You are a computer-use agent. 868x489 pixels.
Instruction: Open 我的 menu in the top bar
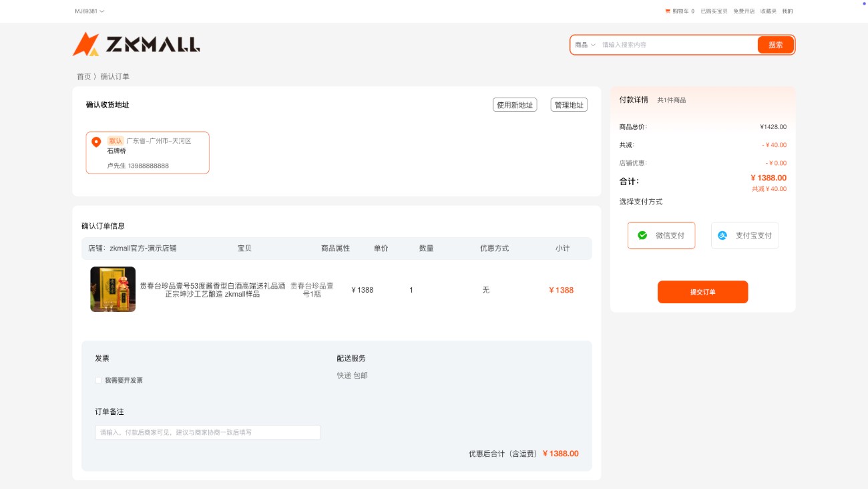point(787,11)
